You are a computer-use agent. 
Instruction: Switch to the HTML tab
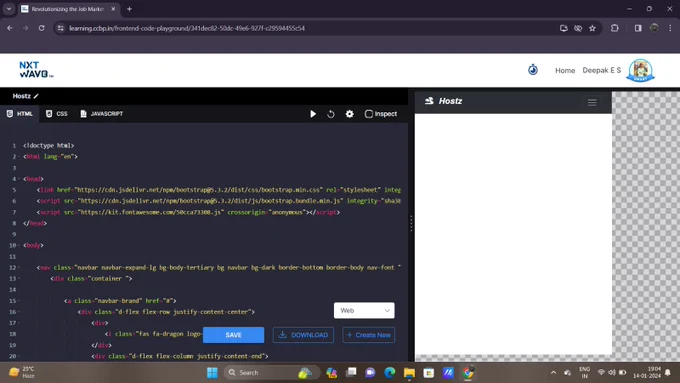pos(20,114)
